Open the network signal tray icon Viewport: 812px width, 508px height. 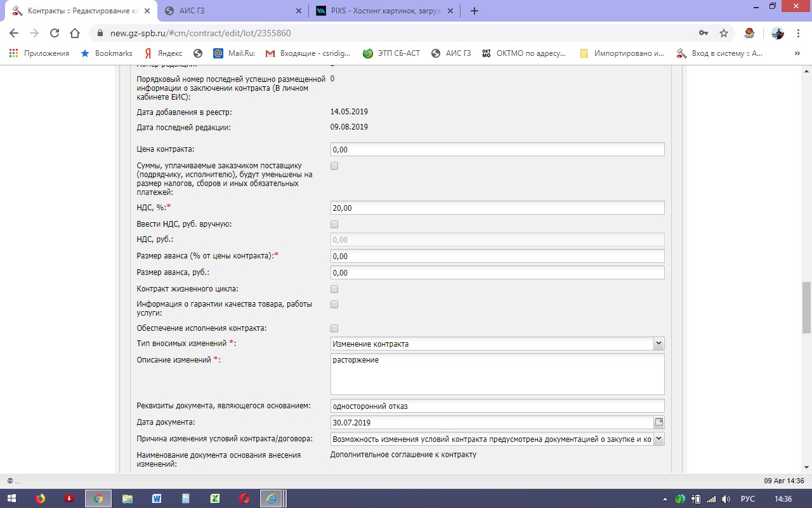pyautogui.click(x=711, y=499)
